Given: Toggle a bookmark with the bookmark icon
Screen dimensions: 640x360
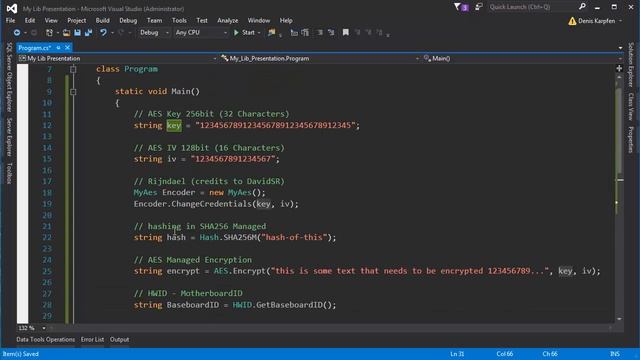Looking at the screenshot, I should 346,32.
